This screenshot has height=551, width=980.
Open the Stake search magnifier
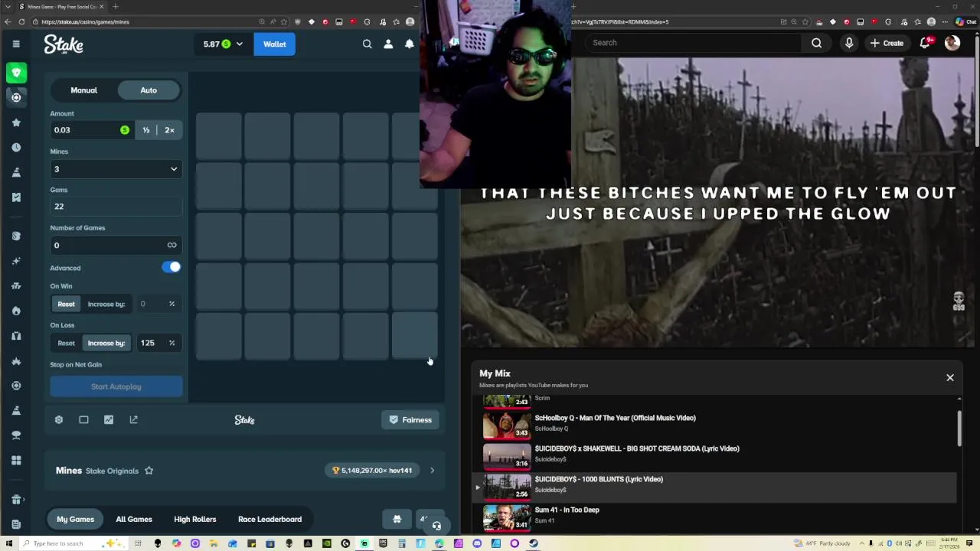[367, 44]
